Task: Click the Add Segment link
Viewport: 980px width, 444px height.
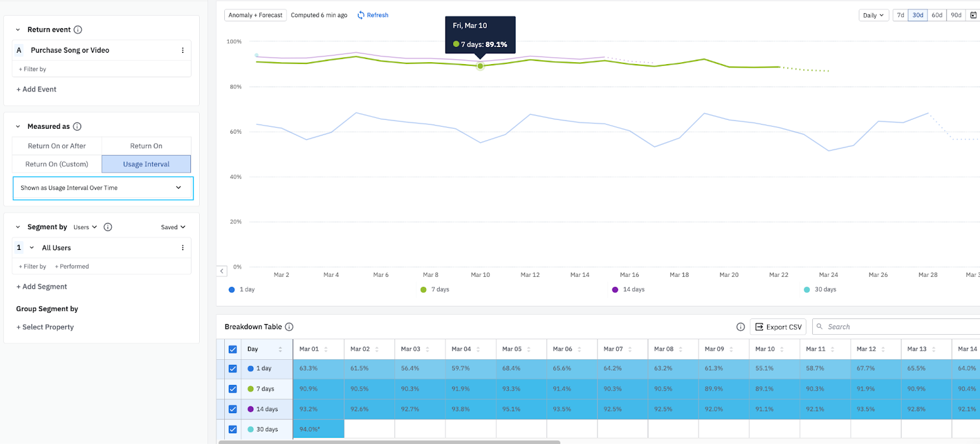Action: click(41, 286)
